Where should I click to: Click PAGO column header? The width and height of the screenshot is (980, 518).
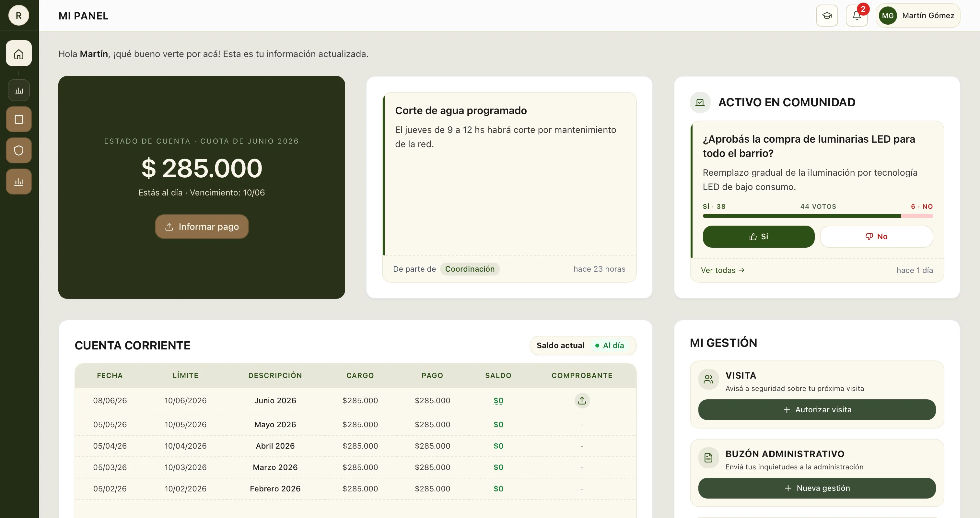tap(432, 376)
